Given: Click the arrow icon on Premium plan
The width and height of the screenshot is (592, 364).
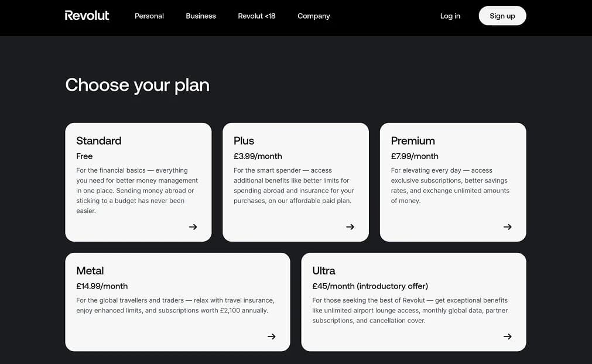Looking at the screenshot, I should pos(508,227).
